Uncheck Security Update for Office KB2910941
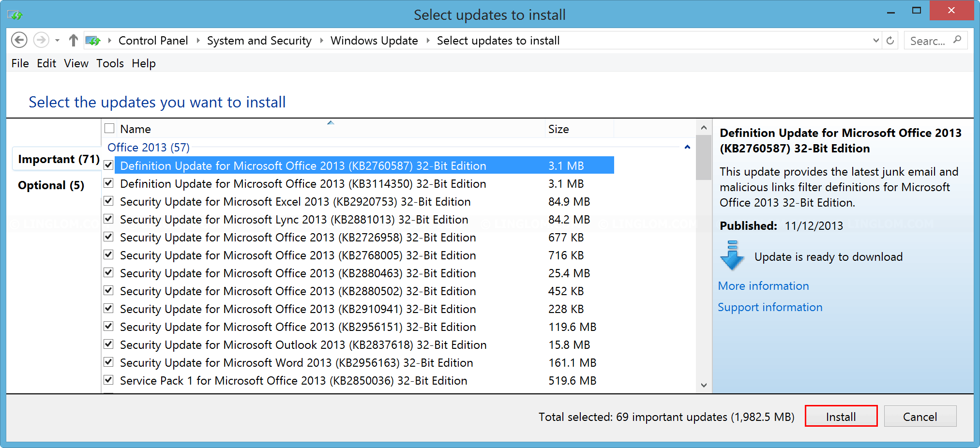 pos(109,308)
